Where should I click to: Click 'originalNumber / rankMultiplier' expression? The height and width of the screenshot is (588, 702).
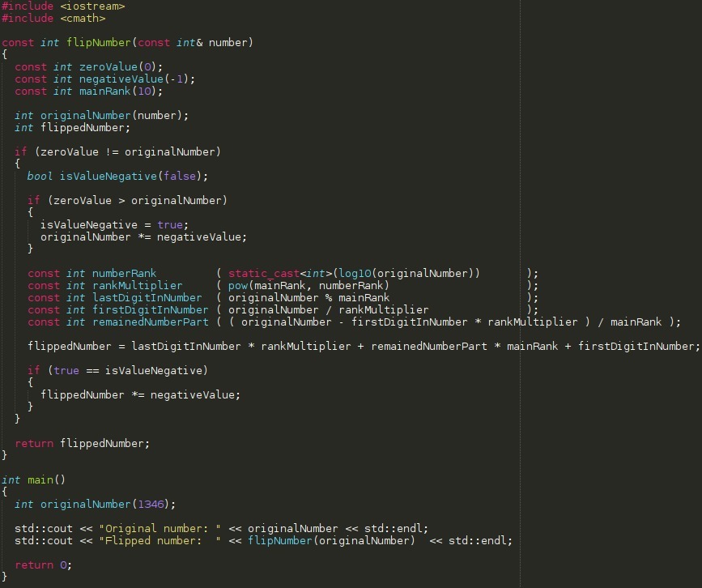coord(328,309)
